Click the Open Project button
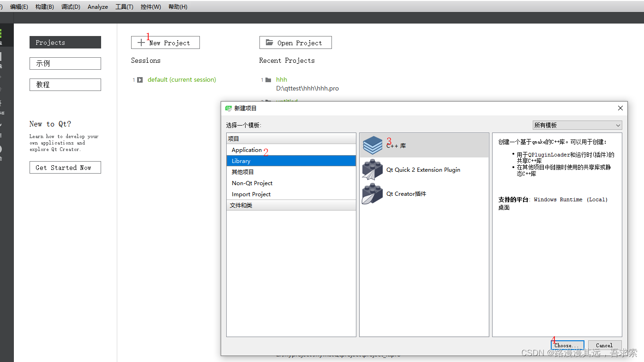The image size is (644, 362). (295, 42)
